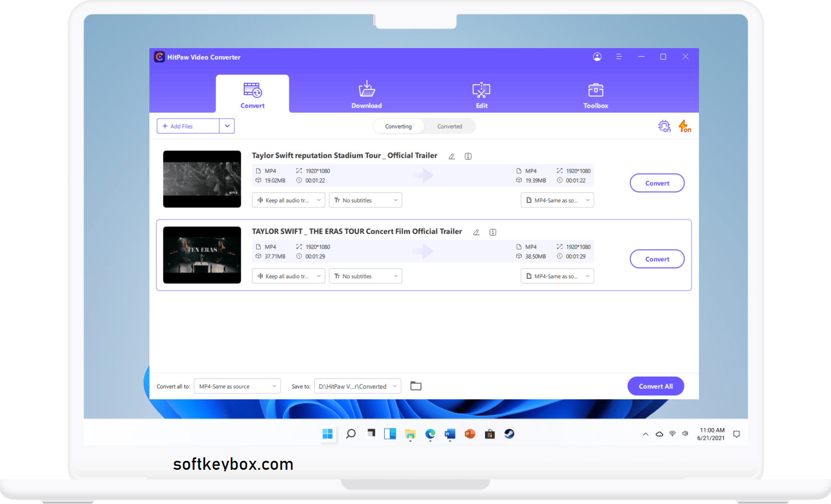Viewport: 831px width, 504px height.
Task: Start converting all files with Convert All
Action: (x=655, y=386)
